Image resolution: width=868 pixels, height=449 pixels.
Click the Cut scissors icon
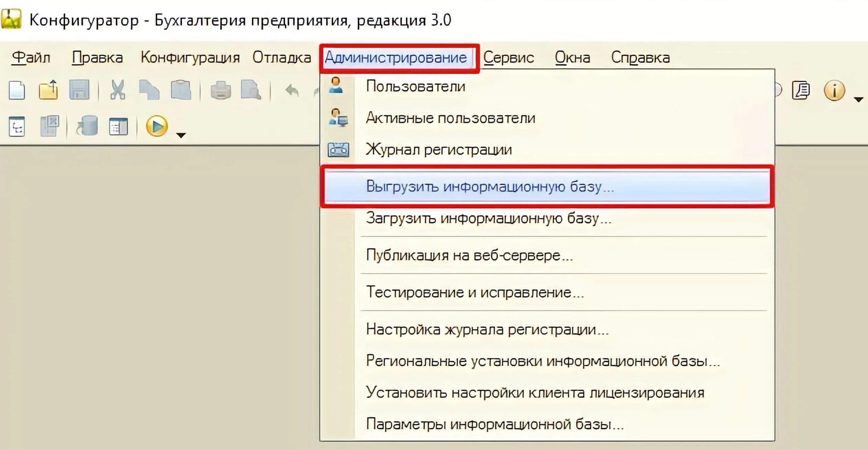[x=118, y=90]
